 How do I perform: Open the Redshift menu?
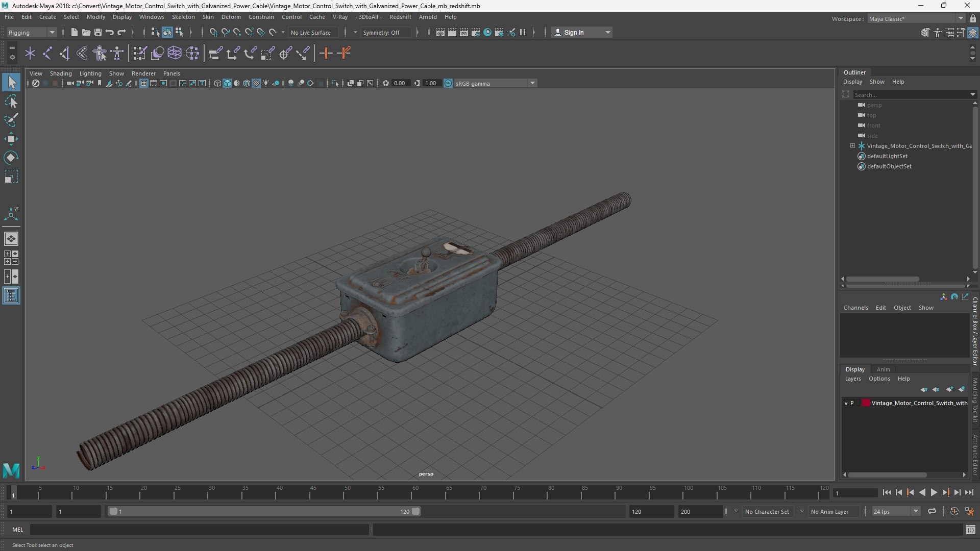coord(400,17)
